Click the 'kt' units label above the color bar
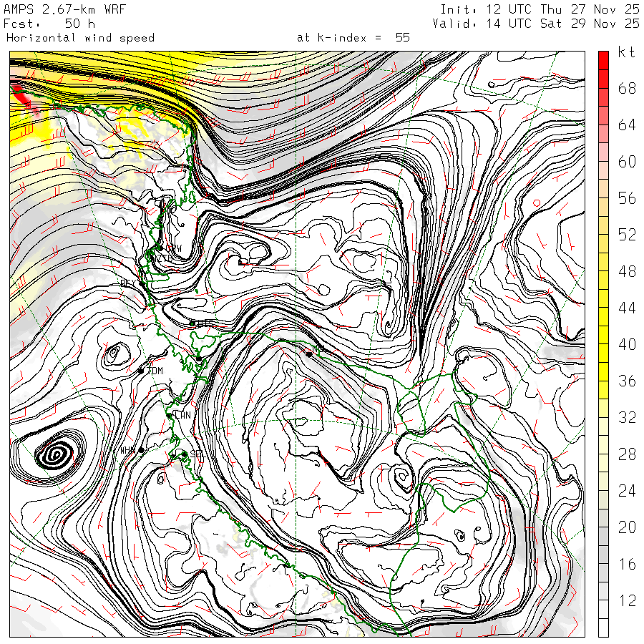 tap(626, 52)
